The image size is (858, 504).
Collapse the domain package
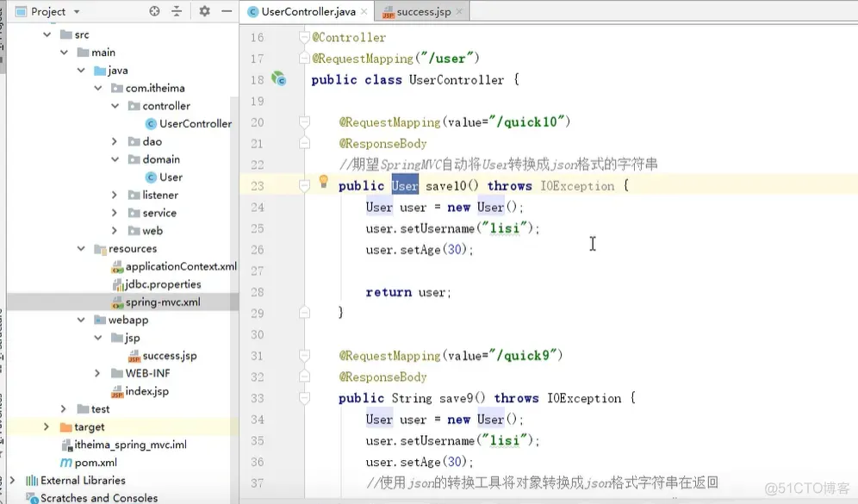pos(115,159)
